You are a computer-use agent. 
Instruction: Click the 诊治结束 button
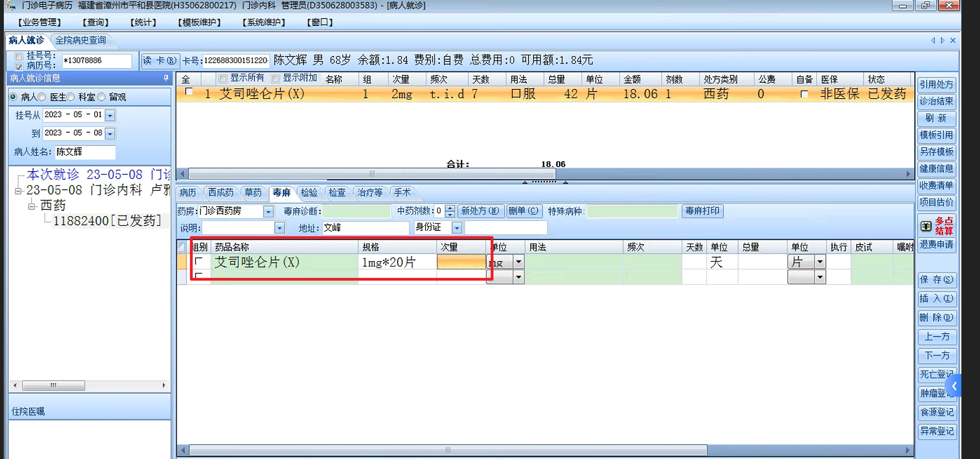click(937, 101)
